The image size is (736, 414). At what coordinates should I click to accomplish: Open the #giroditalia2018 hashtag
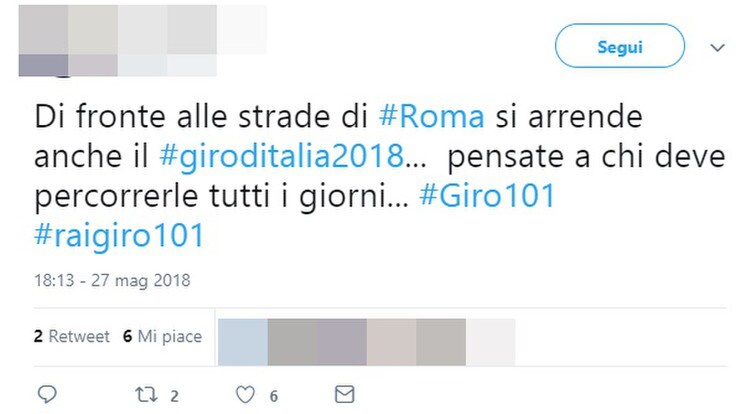pyautogui.click(x=282, y=156)
